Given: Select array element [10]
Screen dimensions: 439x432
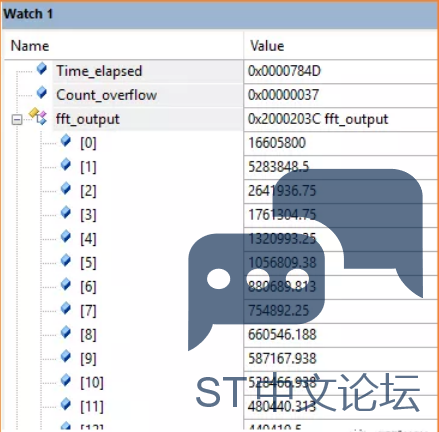Looking at the screenshot, I should 92,383.
